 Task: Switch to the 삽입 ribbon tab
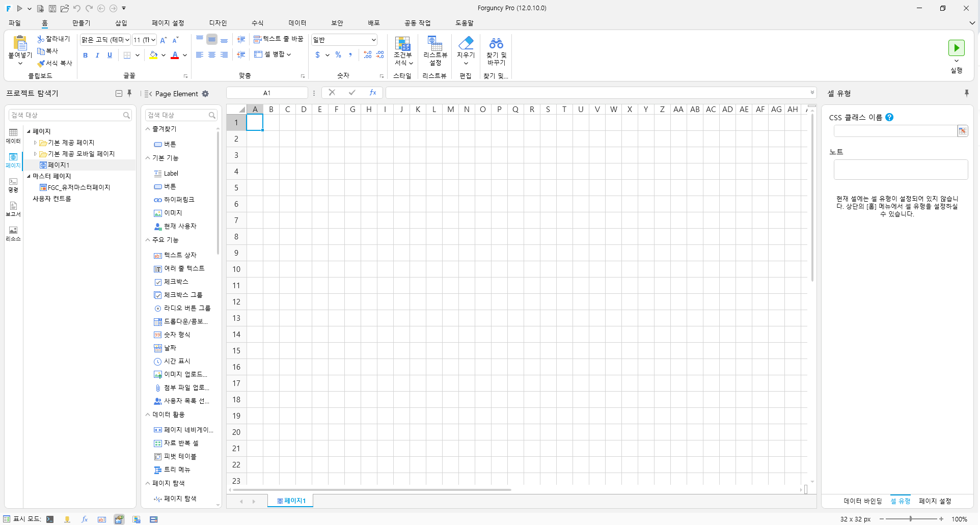tap(121, 23)
